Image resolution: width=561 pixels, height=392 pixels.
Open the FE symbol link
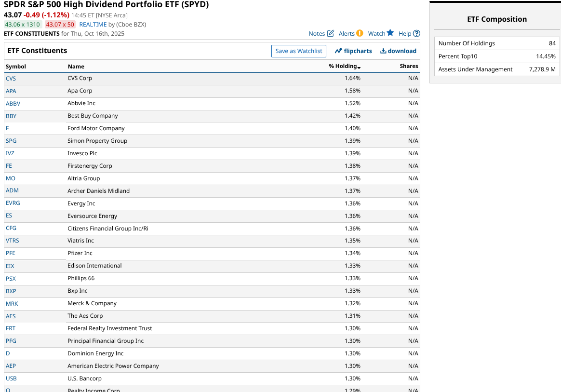tap(9, 166)
